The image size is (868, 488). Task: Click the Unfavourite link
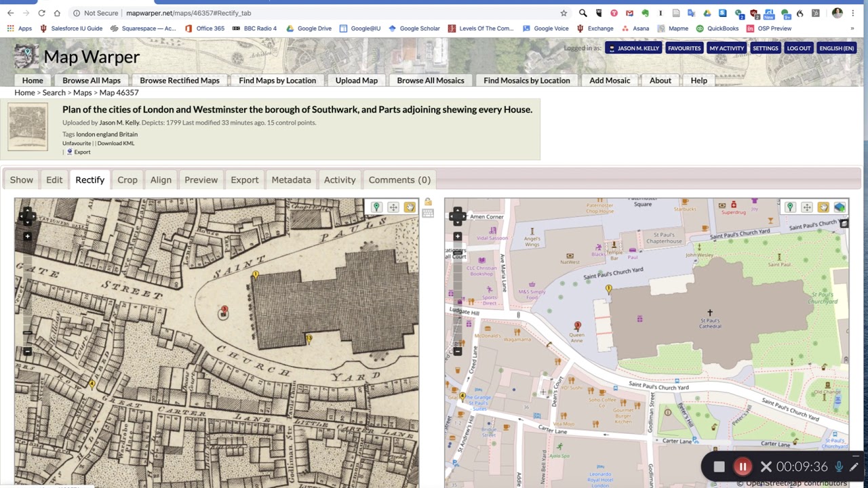coord(77,143)
